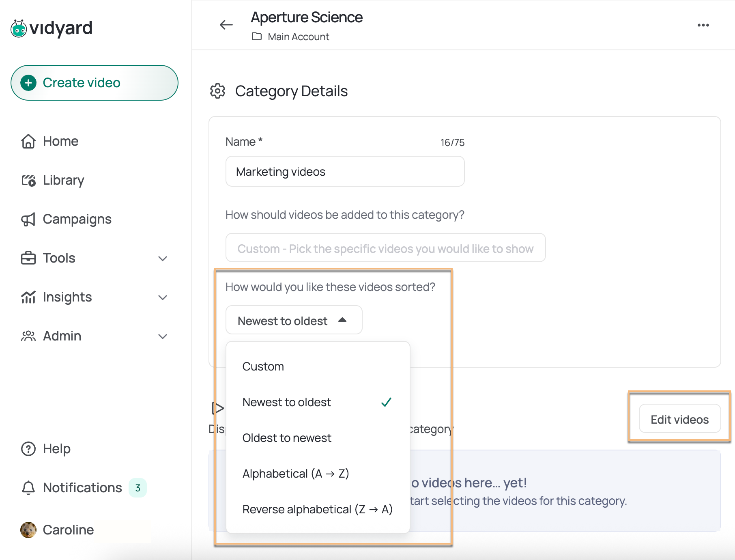Select Newest to oldest option
The height and width of the screenshot is (560, 735).
point(318,402)
